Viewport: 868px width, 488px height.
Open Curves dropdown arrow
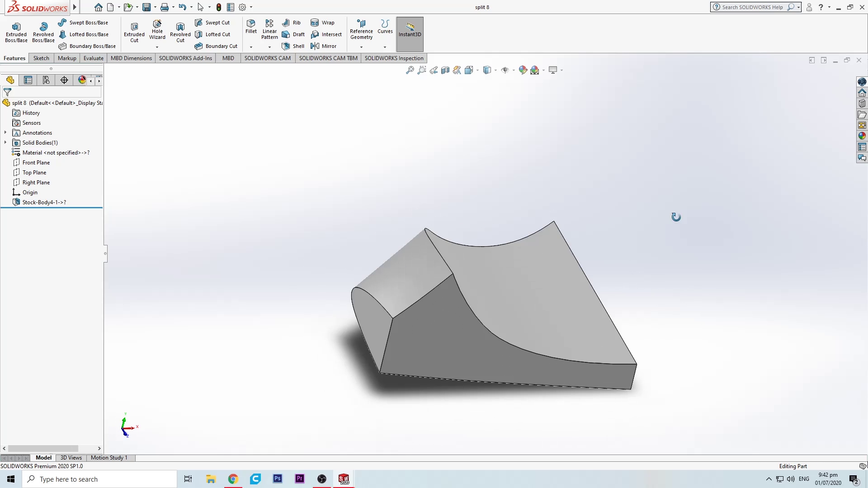click(x=385, y=47)
